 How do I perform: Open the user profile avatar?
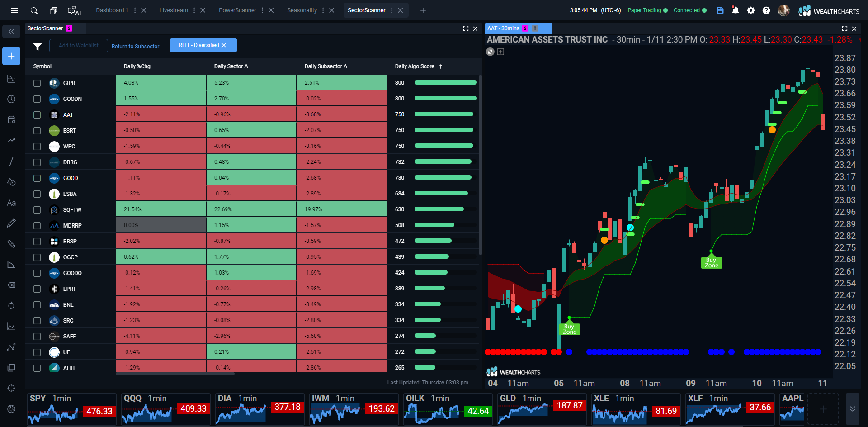pos(784,10)
